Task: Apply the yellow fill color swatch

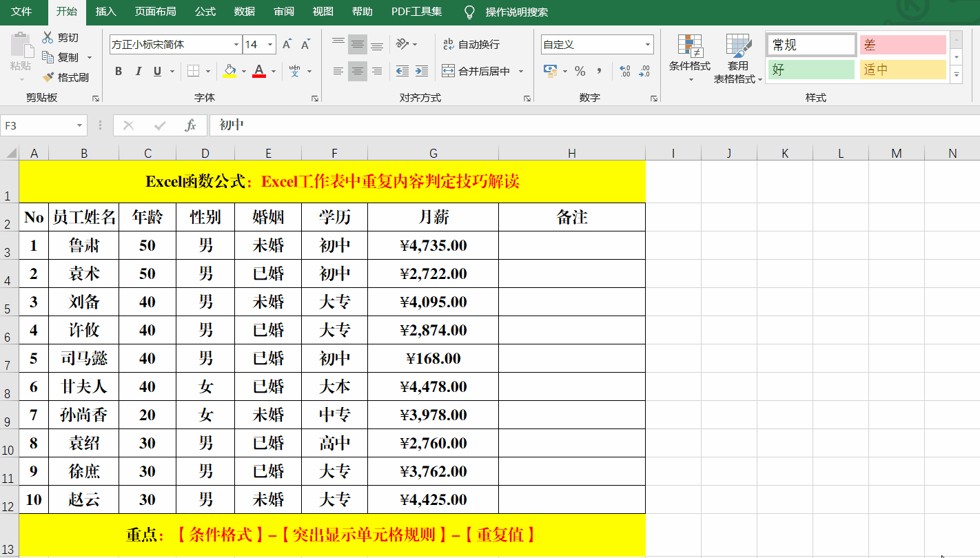Action: coord(229,71)
